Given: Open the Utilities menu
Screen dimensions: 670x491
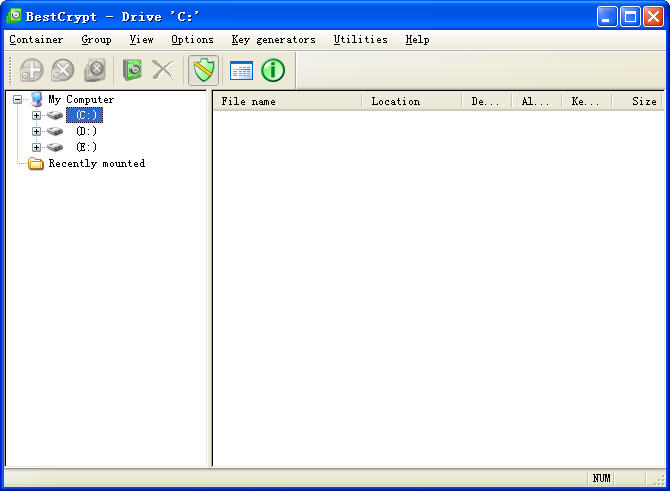Looking at the screenshot, I should coord(360,40).
